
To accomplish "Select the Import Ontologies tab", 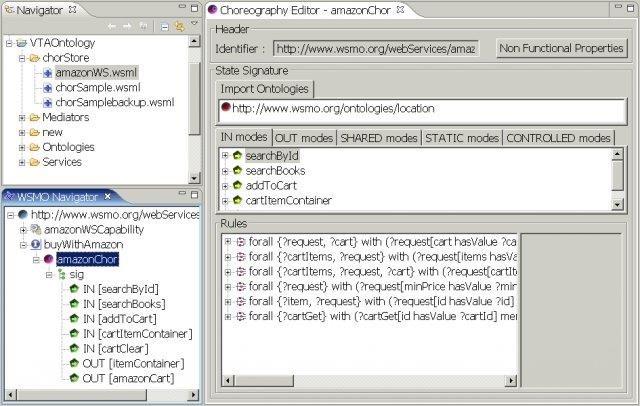I will tap(264, 89).
